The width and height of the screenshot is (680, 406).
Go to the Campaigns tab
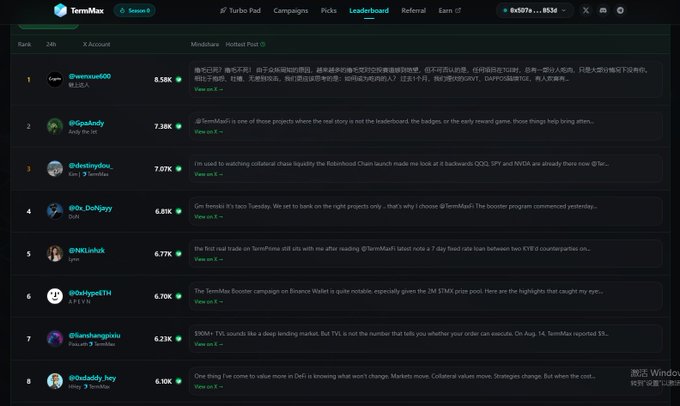point(291,10)
